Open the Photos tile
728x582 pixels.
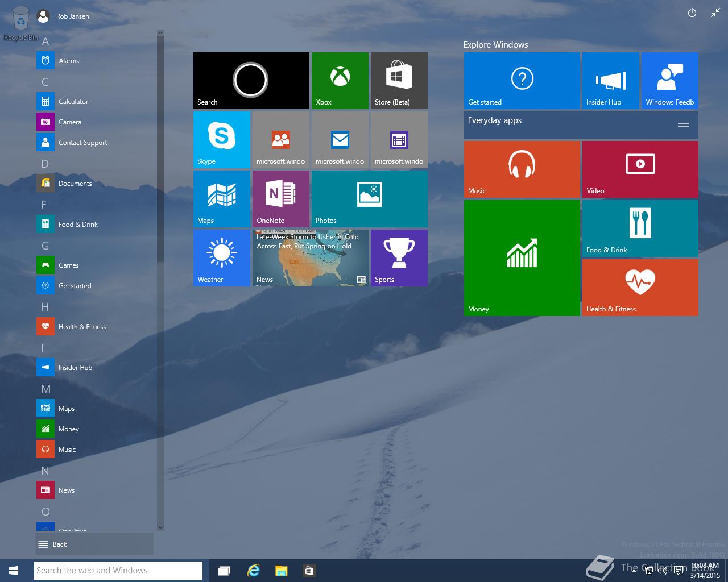click(370, 199)
